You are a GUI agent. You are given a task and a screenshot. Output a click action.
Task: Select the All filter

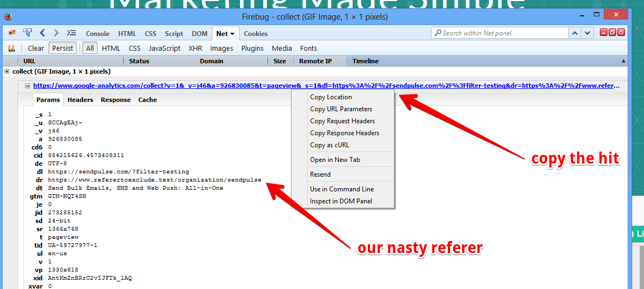coord(90,48)
